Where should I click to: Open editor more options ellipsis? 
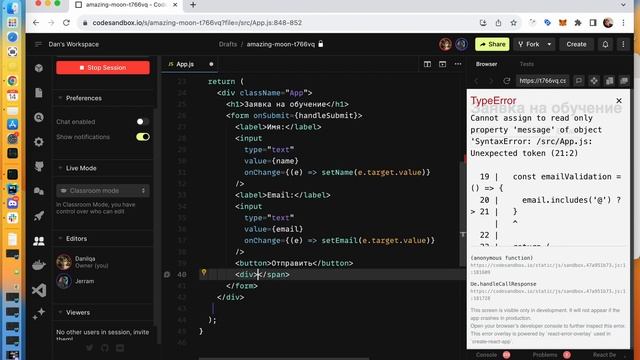click(458, 64)
